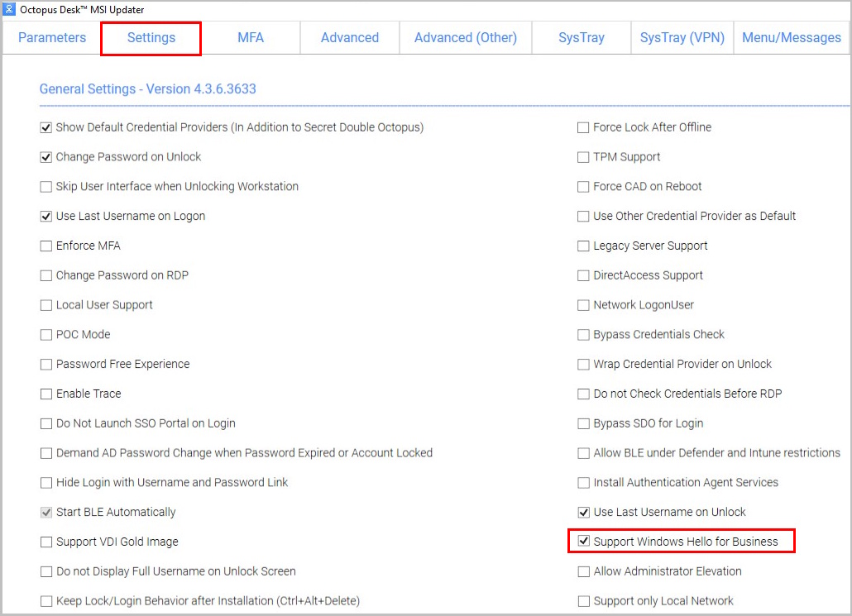Go to the Advanced tab
852x616 pixels.
(x=350, y=37)
